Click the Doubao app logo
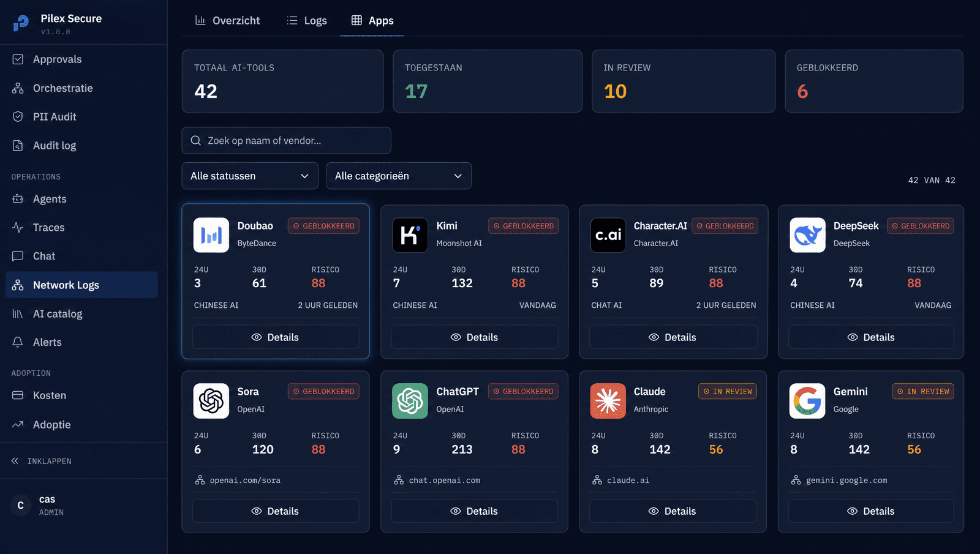This screenshot has height=554, width=980. click(x=211, y=235)
